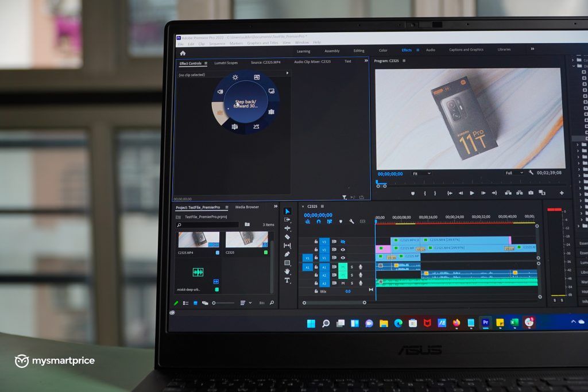Screen dimensions: 588x392
Task: Open the Program: C2325 panel menu
Action: (x=404, y=61)
